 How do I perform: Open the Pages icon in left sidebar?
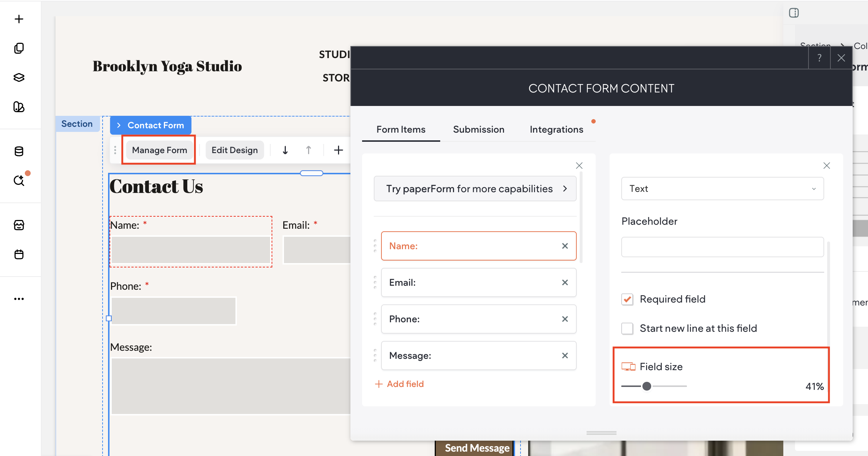[x=19, y=48]
